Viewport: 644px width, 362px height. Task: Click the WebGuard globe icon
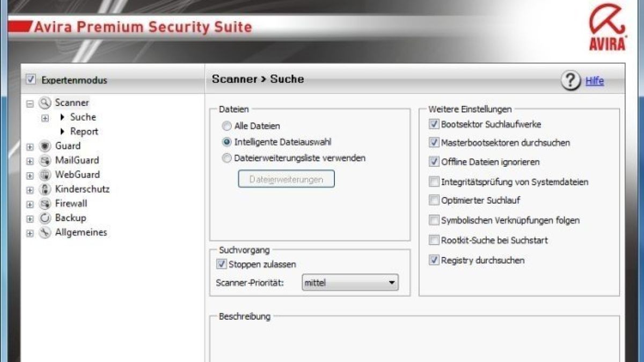(45, 175)
